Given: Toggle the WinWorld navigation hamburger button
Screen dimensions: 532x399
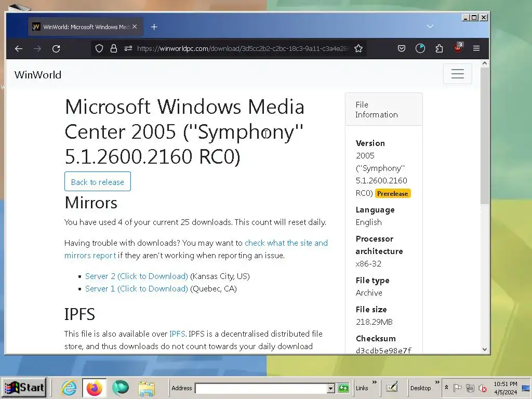Looking at the screenshot, I should (x=457, y=74).
